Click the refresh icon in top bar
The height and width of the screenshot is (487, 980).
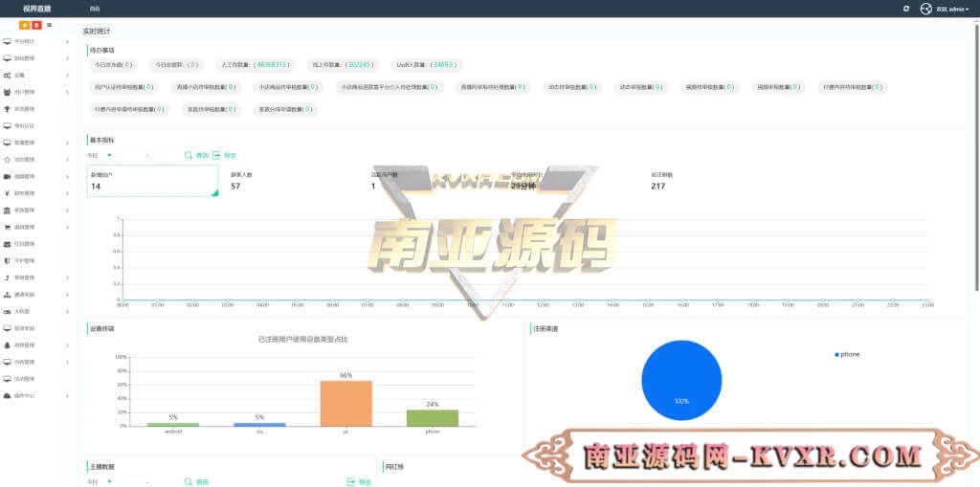tap(906, 9)
